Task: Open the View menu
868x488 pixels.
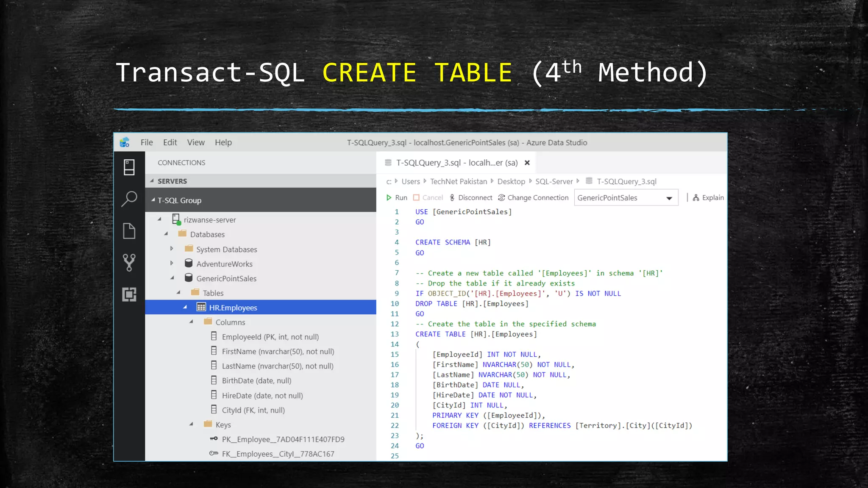Action: pyautogui.click(x=196, y=142)
